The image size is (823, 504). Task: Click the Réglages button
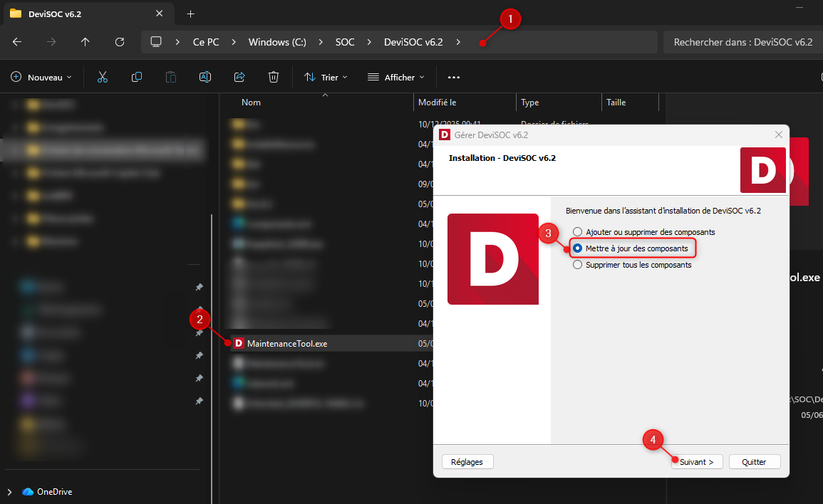[467, 462]
